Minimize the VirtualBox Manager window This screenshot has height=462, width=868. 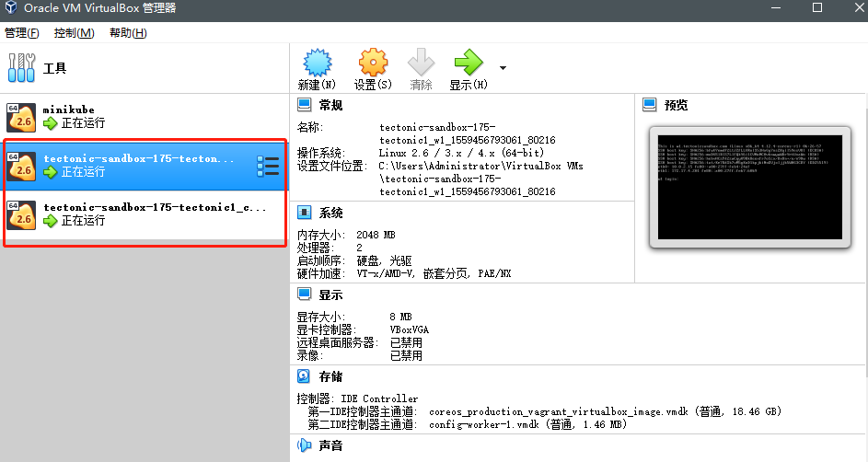click(x=776, y=7)
